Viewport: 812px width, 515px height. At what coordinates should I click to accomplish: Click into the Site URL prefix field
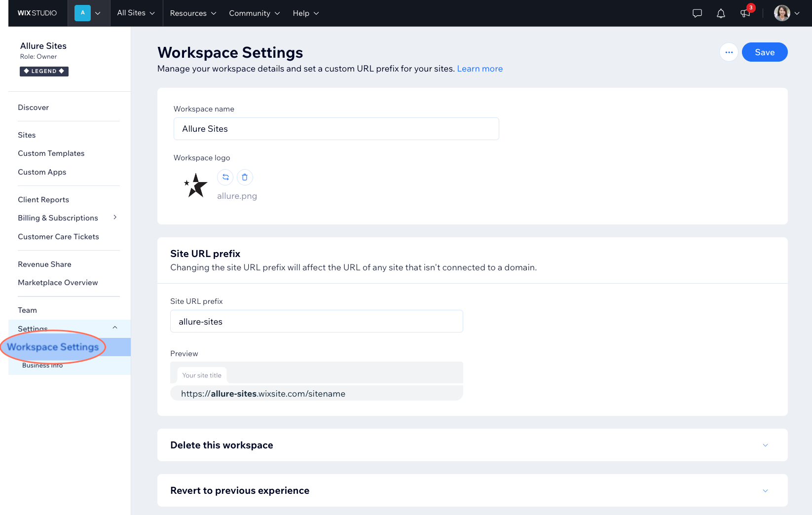click(x=316, y=321)
